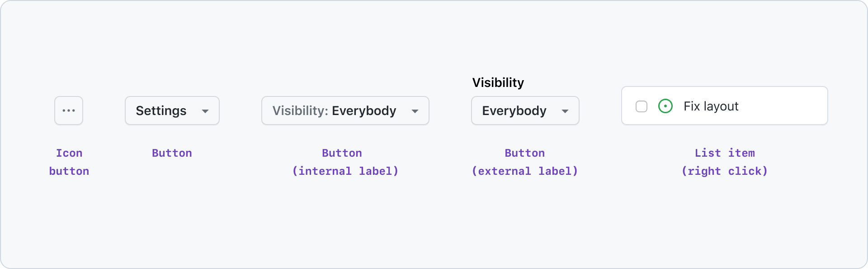Click the caret arrow beside Everybody
Screen dimensions: 868x269
coord(565,111)
